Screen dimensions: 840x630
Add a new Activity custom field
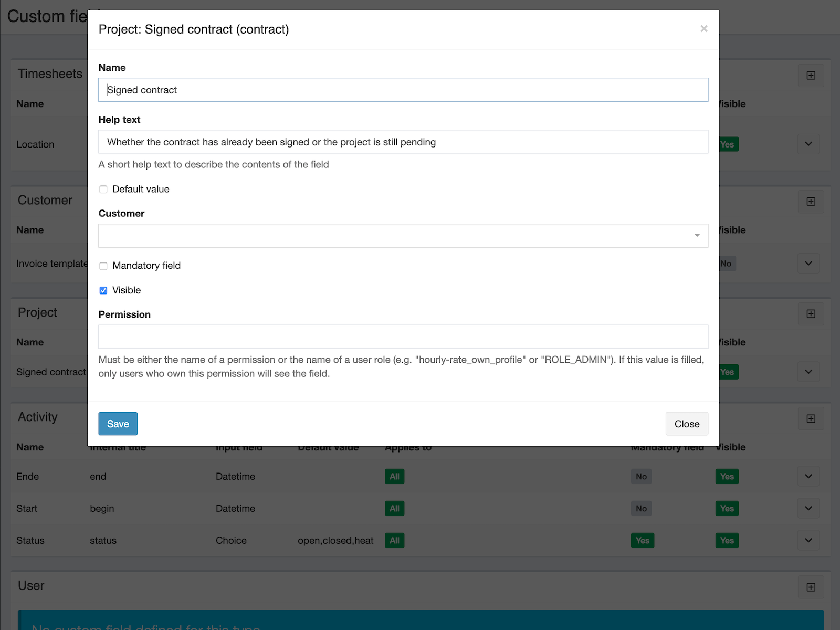[811, 419]
